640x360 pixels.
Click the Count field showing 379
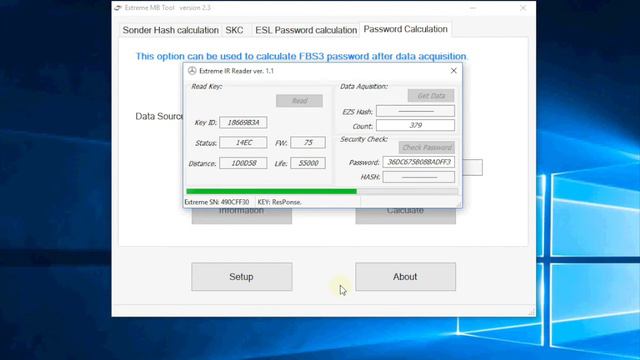click(x=415, y=125)
